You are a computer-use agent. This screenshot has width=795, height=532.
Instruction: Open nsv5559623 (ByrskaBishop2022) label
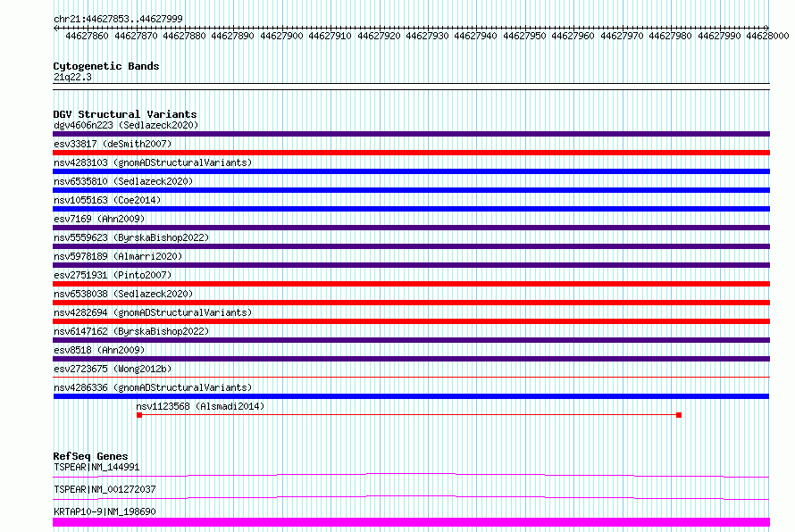pyautogui.click(x=131, y=237)
